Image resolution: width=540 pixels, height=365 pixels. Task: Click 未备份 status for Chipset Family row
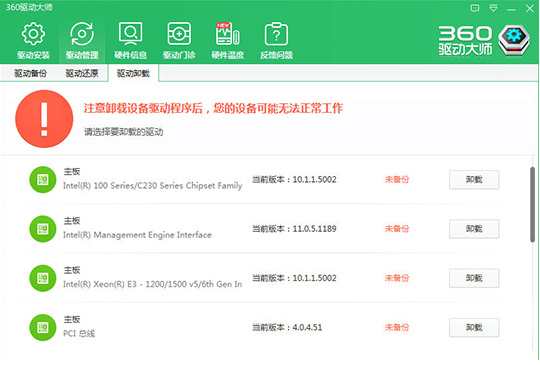[397, 179]
